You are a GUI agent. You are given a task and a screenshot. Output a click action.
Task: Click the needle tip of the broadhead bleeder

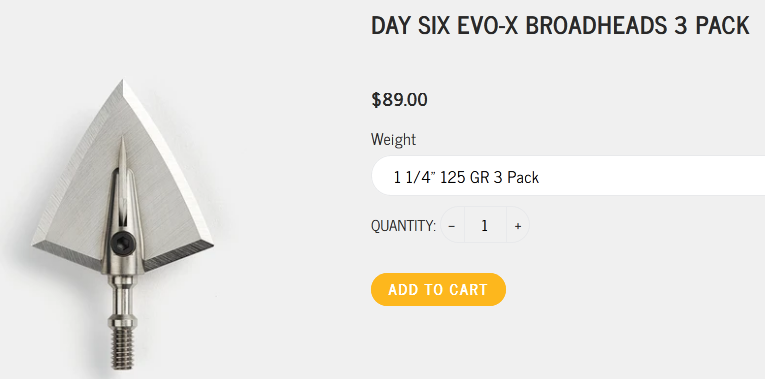click(122, 144)
